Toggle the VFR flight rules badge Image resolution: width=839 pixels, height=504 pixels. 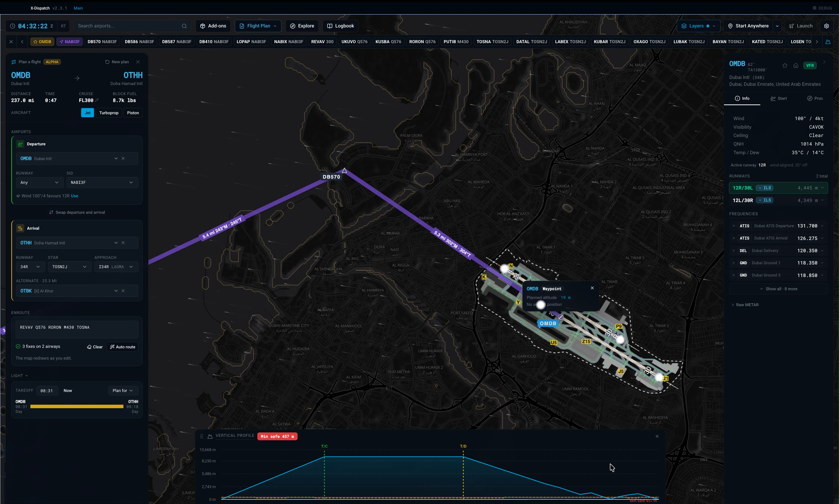[810, 65]
